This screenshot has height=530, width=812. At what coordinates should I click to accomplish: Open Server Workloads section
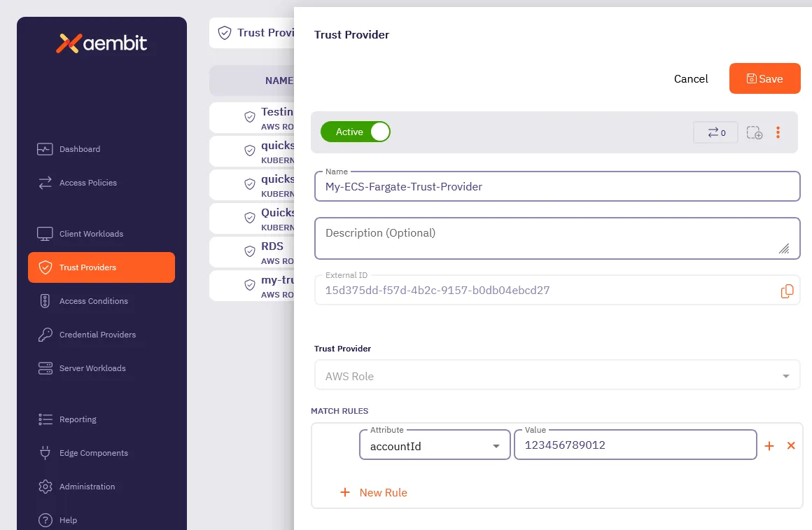click(x=92, y=368)
